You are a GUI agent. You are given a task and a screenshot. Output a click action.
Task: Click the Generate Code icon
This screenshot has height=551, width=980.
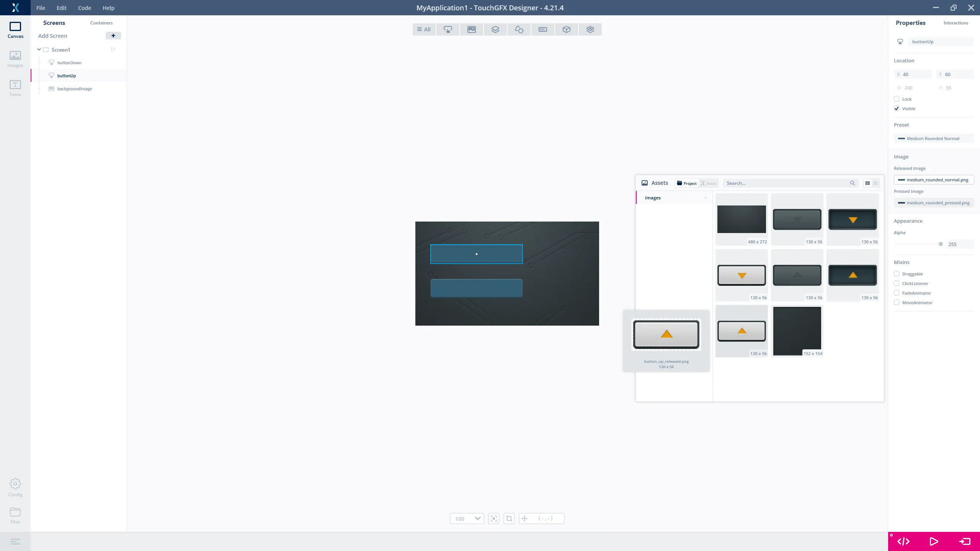(903, 541)
